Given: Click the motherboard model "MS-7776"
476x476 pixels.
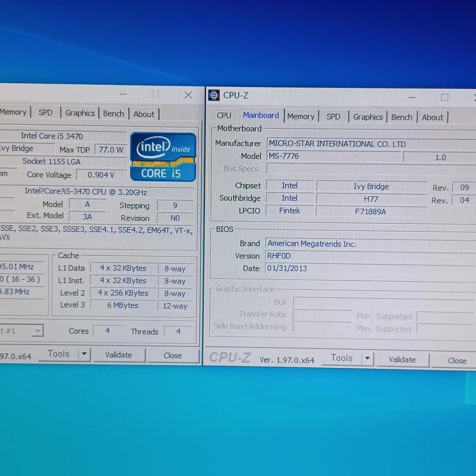Looking at the screenshot, I should 334,156.
